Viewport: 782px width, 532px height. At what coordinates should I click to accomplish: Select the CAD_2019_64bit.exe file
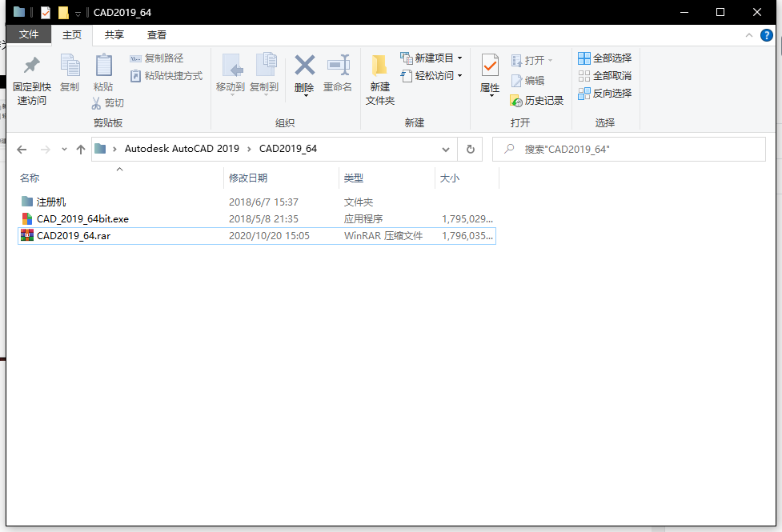pyautogui.click(x=82, y=219)
